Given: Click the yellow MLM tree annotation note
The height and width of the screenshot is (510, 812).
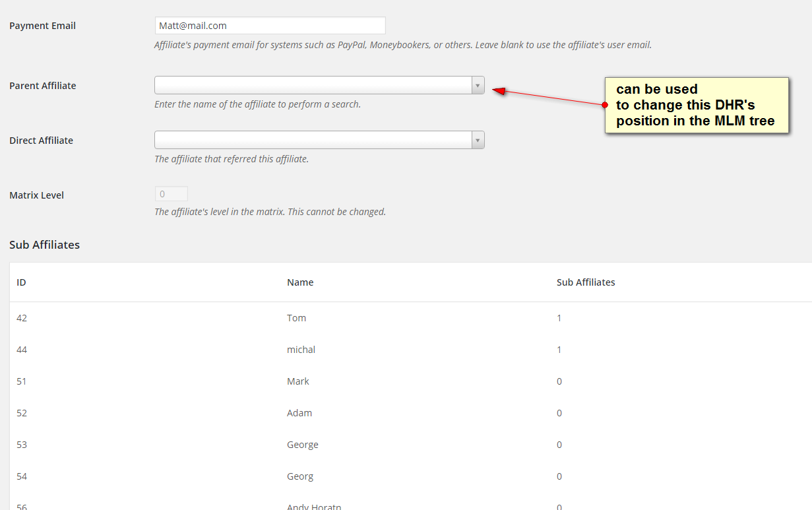Looking at the screenshot, I should pos(697,105).
